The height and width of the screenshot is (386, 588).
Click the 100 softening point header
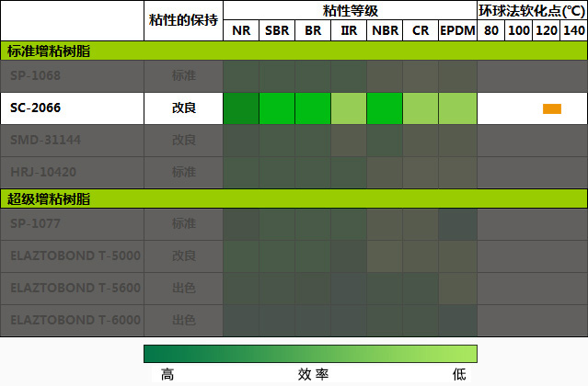[519, 30]
